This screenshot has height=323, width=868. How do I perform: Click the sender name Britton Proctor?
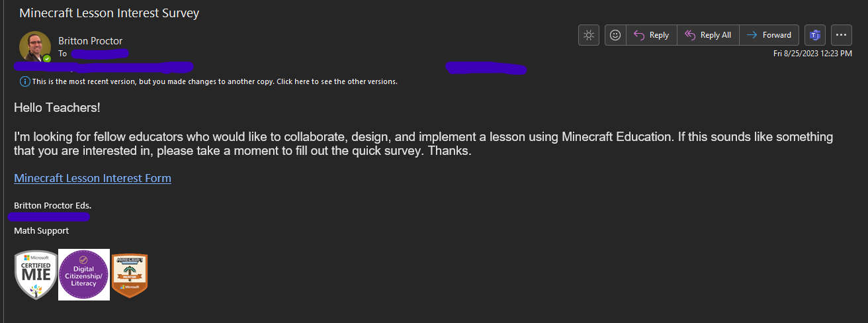[x=90, y=41]
